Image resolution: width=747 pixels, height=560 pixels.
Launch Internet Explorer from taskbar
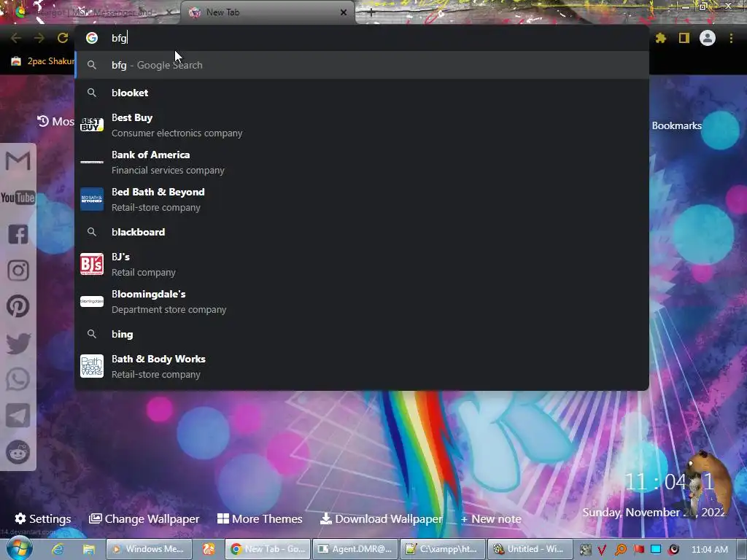coord(58,549)
